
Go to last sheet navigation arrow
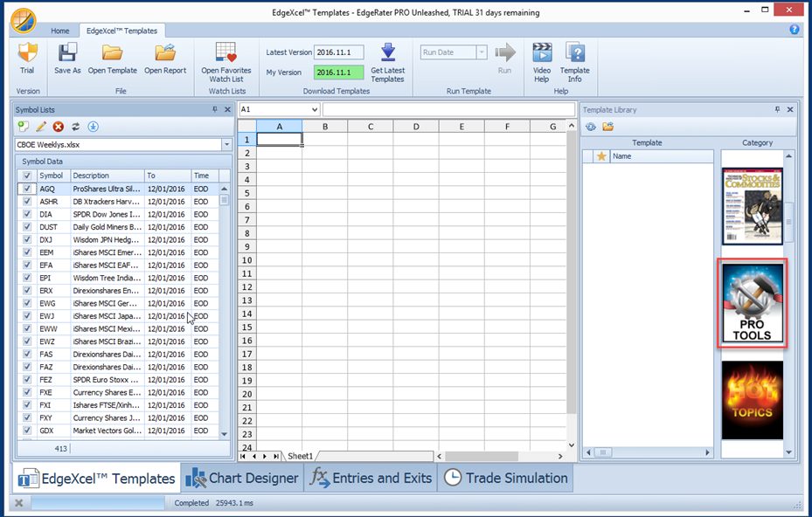tap(276, 456)
